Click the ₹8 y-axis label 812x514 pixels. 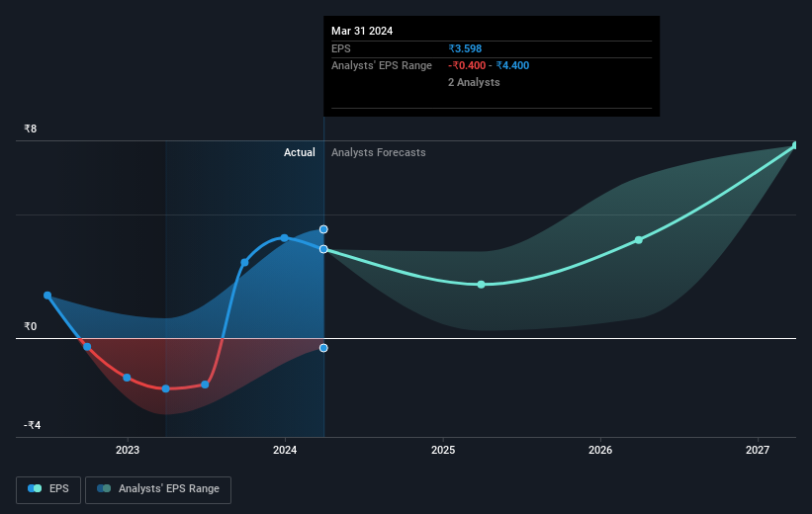pyautogui.click(x=30, y=128)
